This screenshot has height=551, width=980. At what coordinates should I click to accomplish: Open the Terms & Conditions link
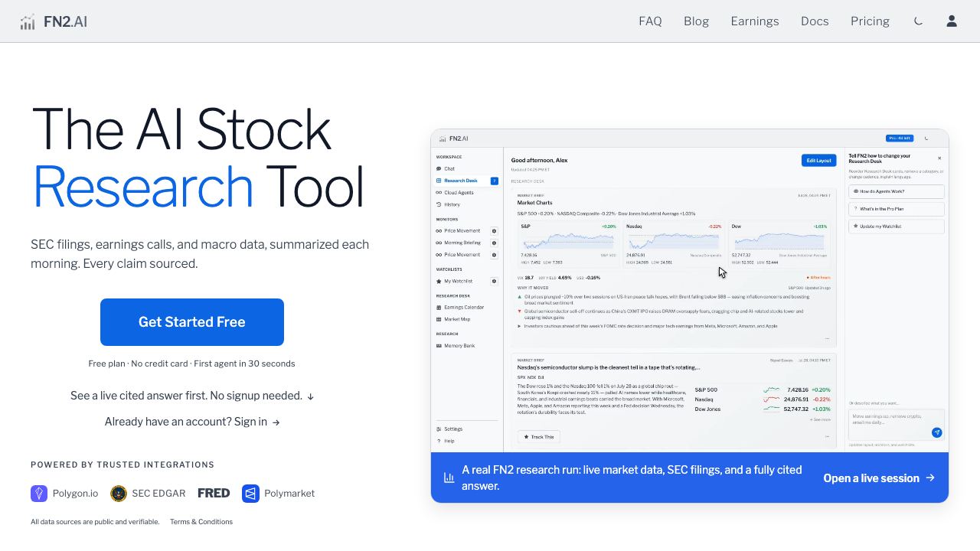201,522
